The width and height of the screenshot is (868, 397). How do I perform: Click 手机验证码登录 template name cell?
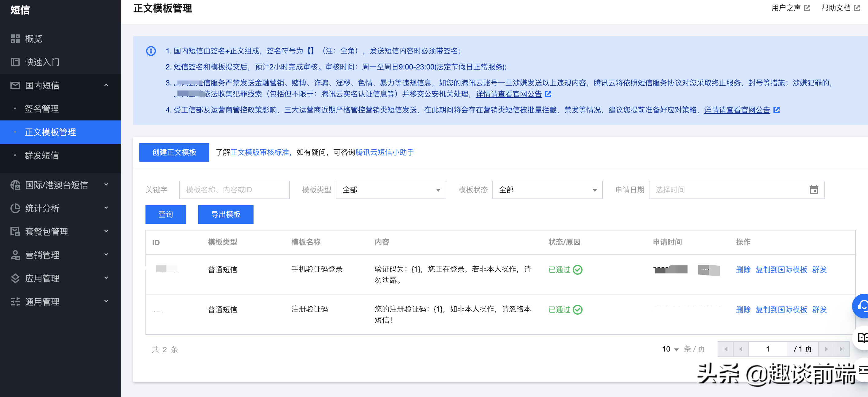pos(317,269)
